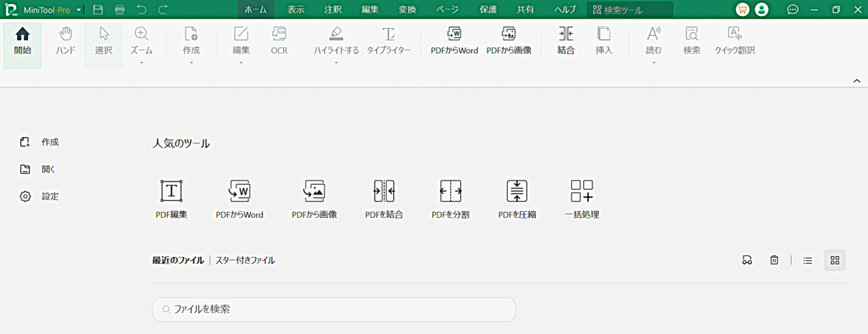Run the OCR tool
This screenshot has height=334, width=868.
click(279, 42)
